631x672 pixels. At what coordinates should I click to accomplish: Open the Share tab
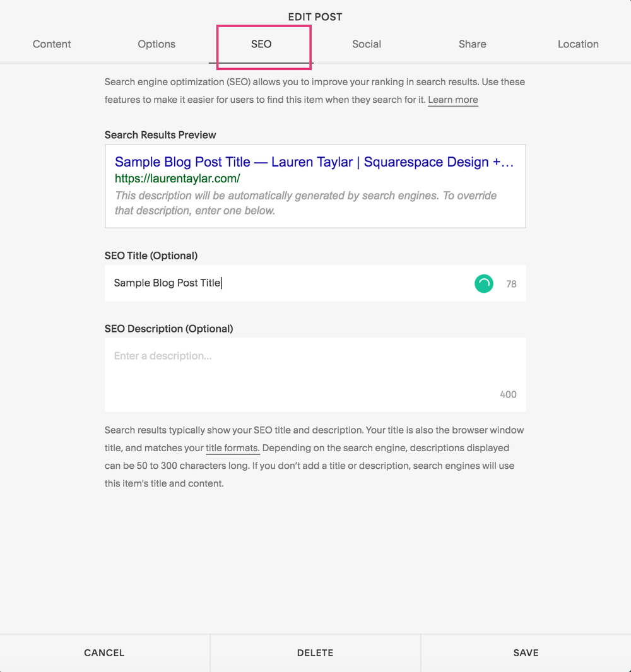pos(472,44)
